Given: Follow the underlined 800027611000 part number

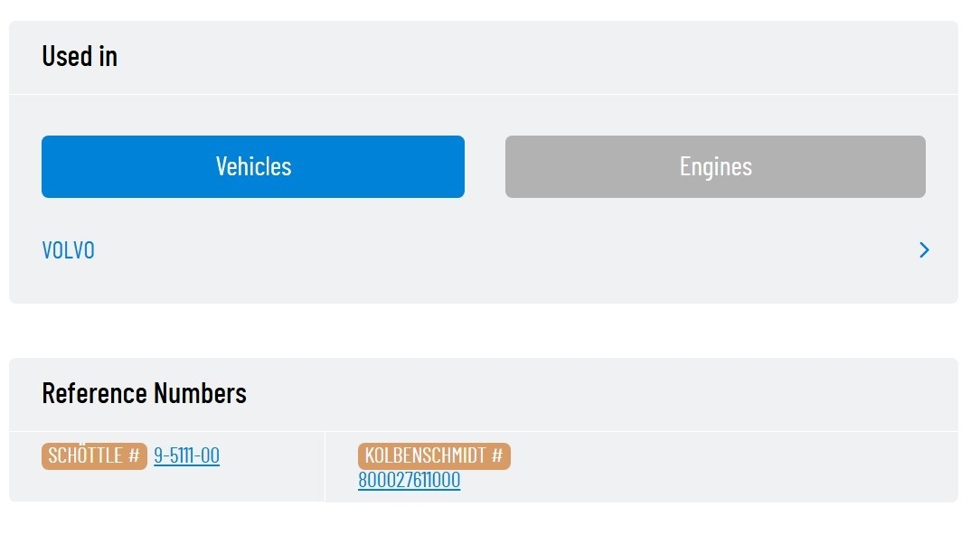Looking at the screenshot, I should (x=410, y=480).
